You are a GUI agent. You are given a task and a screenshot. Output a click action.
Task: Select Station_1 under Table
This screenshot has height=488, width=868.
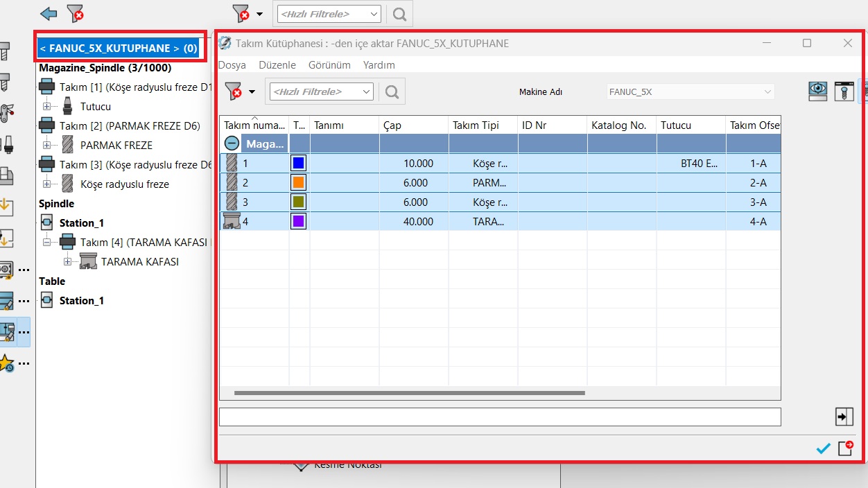pos(81,301)
